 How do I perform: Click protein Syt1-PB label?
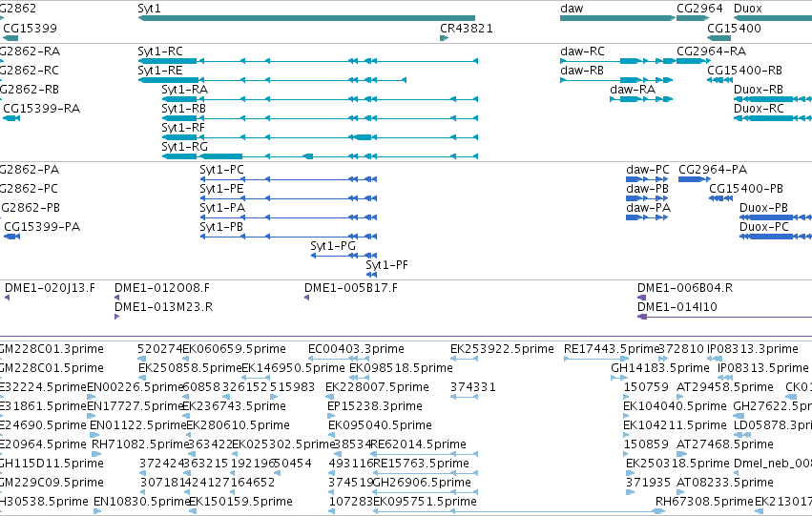[221, 227]
